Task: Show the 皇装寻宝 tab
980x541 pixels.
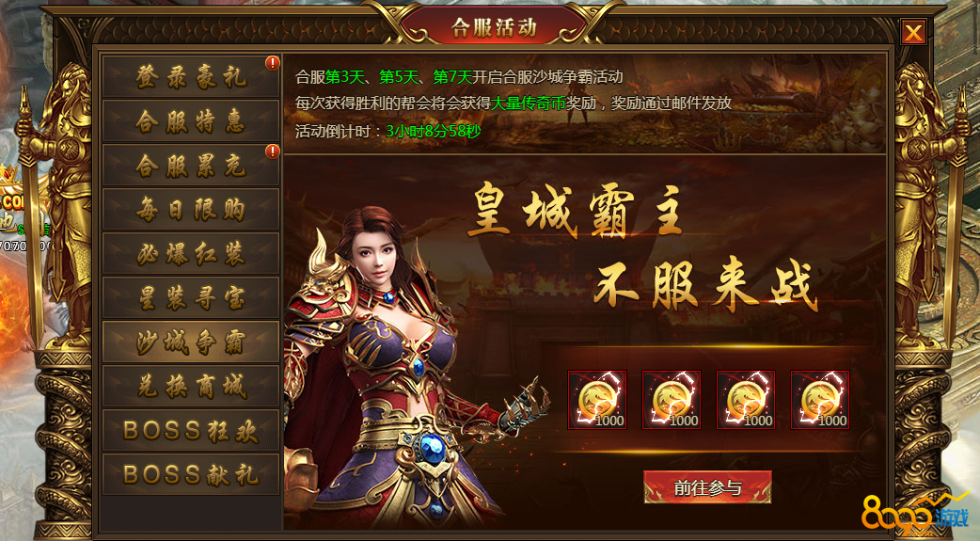Action: click(191, 298)
